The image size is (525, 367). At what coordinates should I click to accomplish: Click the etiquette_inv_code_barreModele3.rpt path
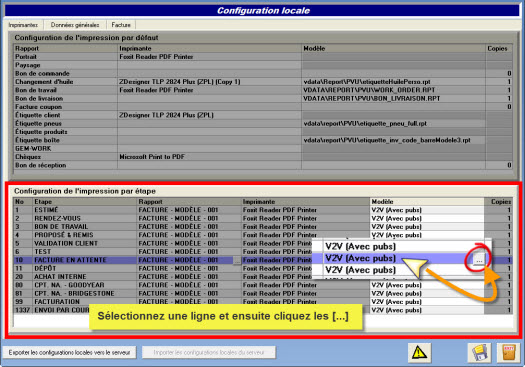393,140
